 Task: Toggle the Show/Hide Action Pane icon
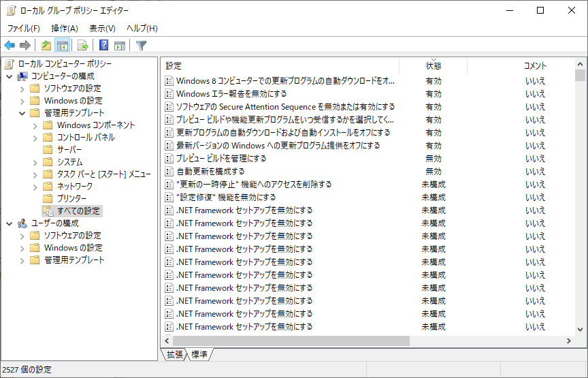[120, 46]
